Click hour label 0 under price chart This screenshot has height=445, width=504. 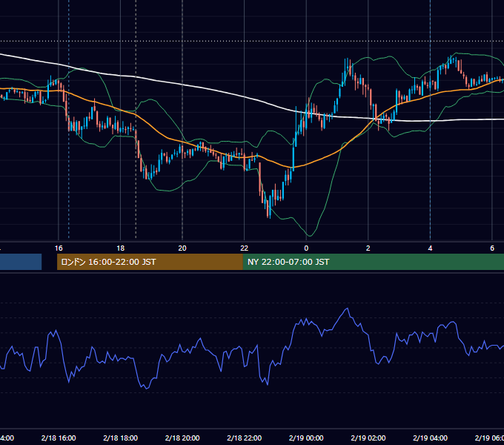(x=306, y=248)
